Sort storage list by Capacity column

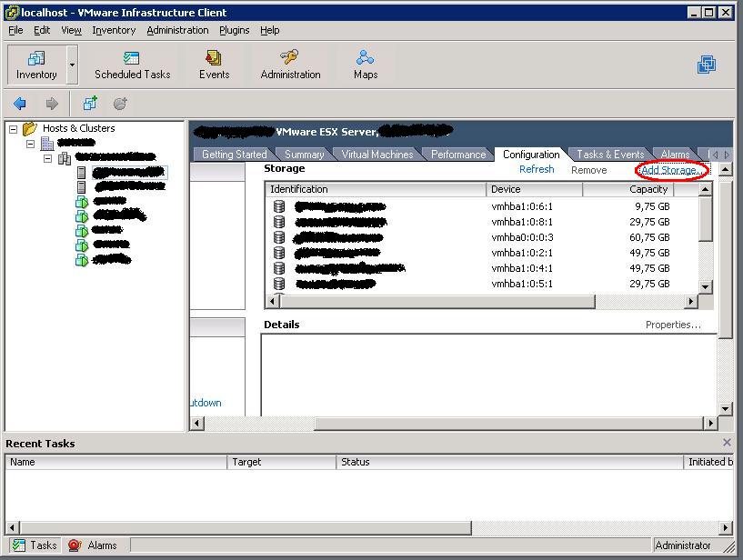[x=628, y=189]
